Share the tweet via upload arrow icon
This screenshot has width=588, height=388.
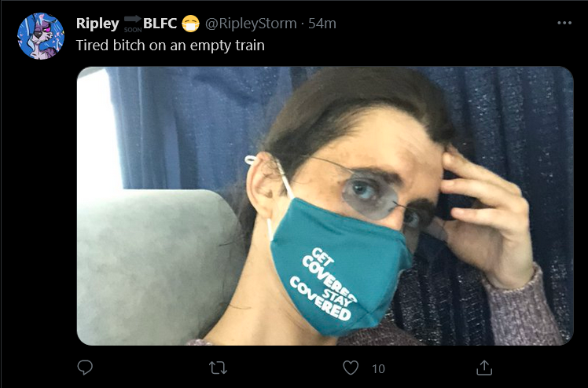pyautogui.click(x=484, y=368)
